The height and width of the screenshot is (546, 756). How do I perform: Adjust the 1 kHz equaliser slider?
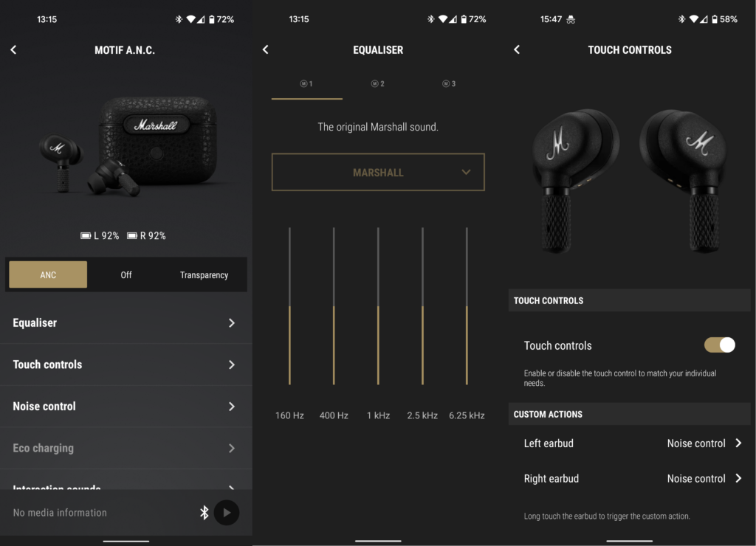(378, 306)
